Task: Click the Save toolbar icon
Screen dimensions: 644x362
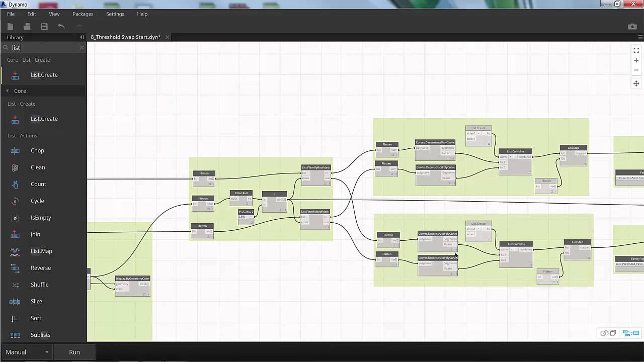Action: [x=44, y=26]
